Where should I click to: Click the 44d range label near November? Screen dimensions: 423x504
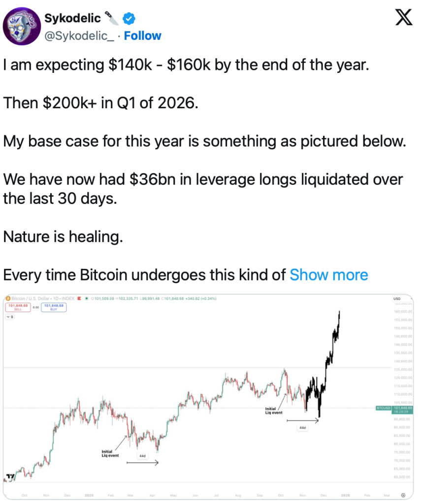click(x=302, y=428)
